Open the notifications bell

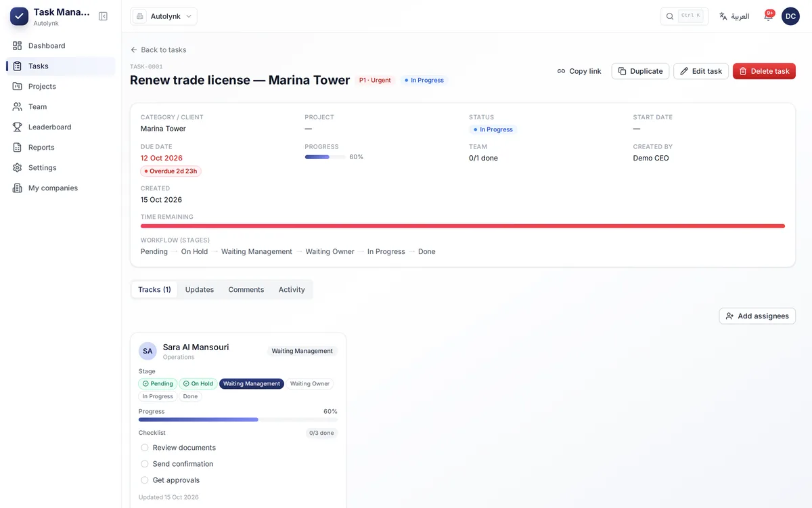(768, 16)
